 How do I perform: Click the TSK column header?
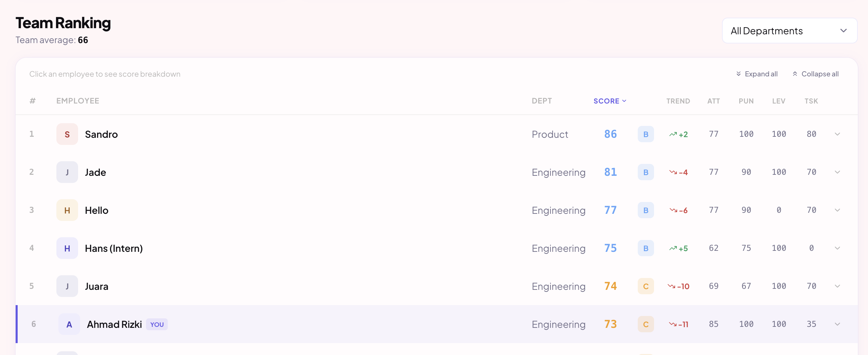[x=811, y=101]
